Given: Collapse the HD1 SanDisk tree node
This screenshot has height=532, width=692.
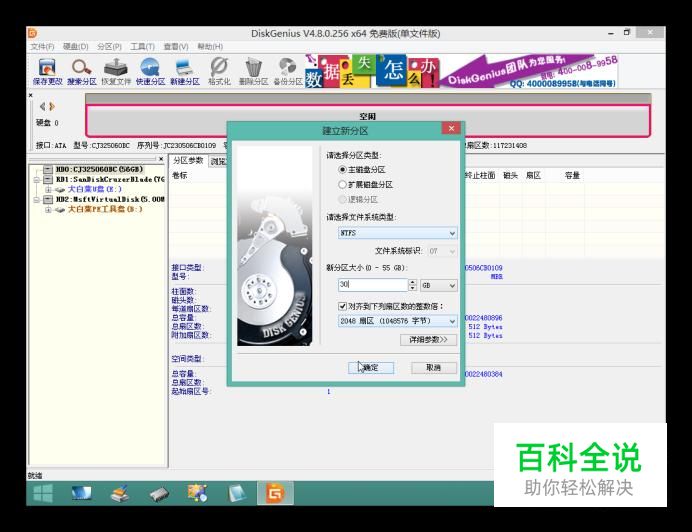Looking at the screenshot, I should (37, 180).
